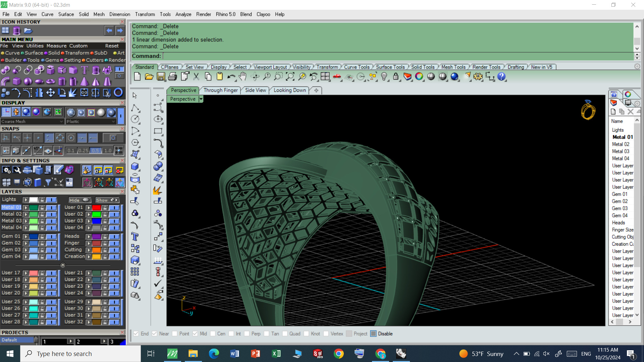Switch to the Through Finger viewport tab

(220, 90)
